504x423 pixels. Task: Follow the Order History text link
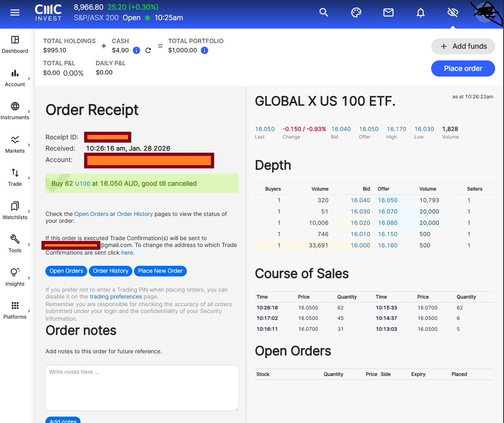point(135,214)
